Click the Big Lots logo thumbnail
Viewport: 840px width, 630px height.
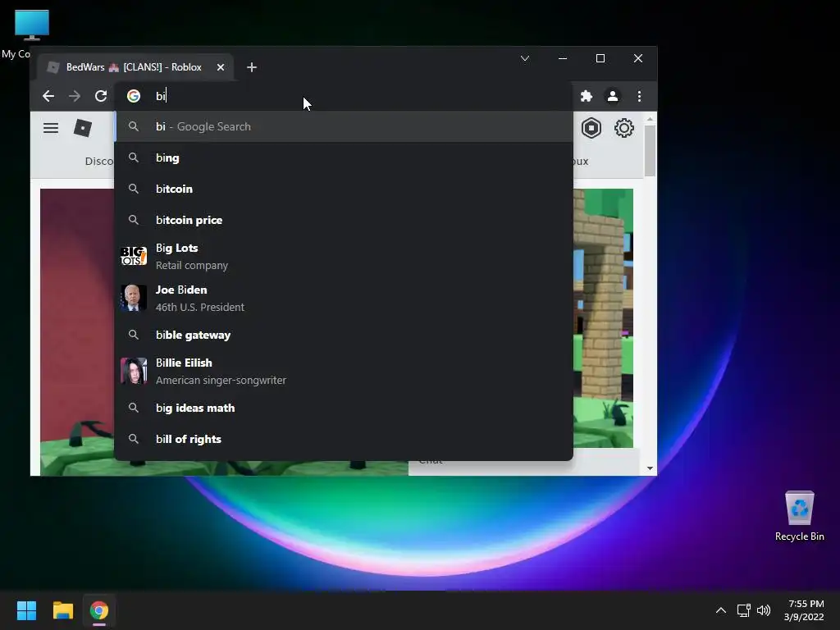point(134,256)
